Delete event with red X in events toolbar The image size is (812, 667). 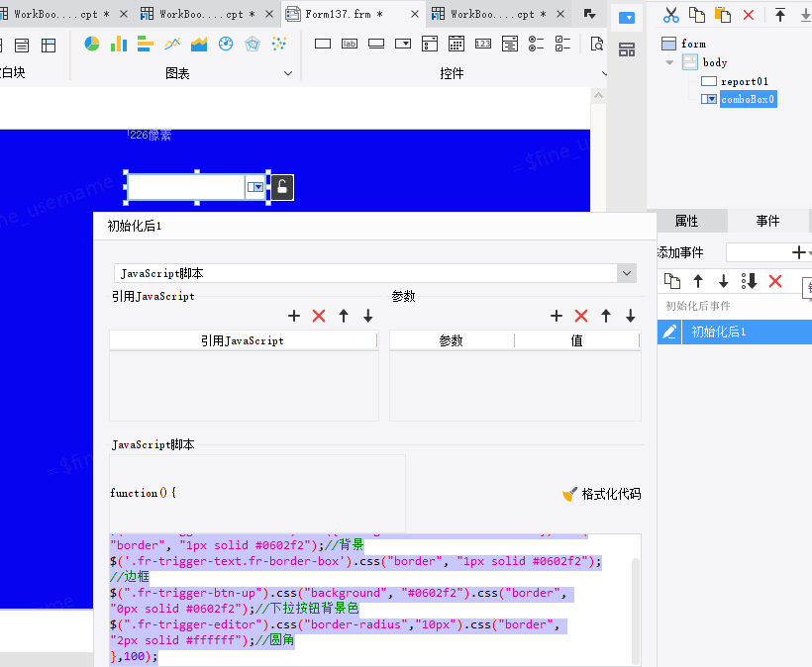click(775, 281)
